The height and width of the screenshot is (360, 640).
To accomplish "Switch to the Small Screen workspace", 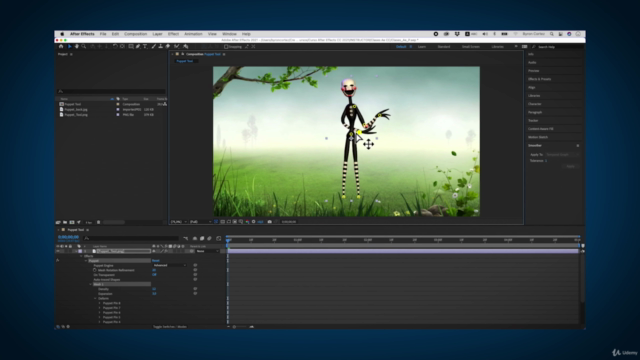I will (471, 47).
